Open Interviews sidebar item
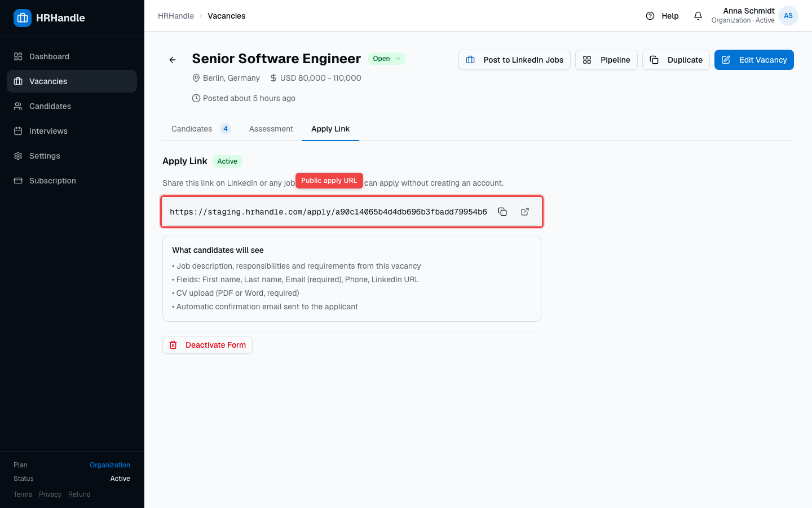Viewport: 812px width, 508px height. pyautogui.click(x=72, y=131)
